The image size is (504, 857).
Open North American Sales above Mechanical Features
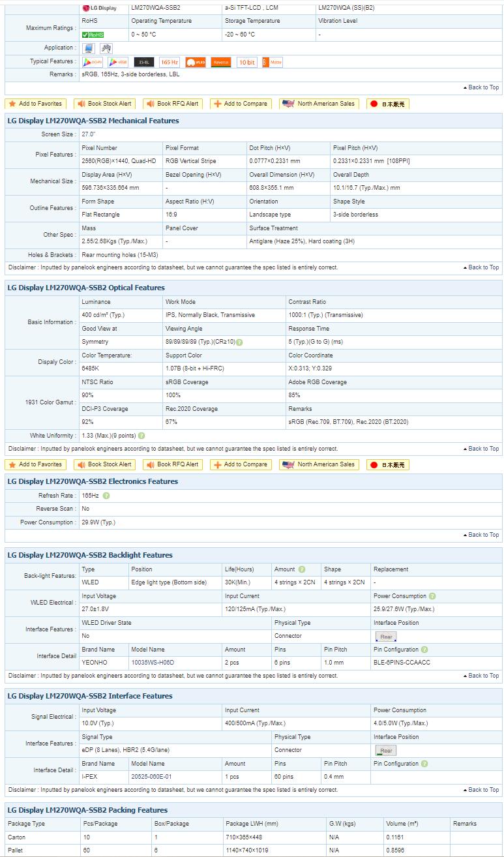coord(319,104)
